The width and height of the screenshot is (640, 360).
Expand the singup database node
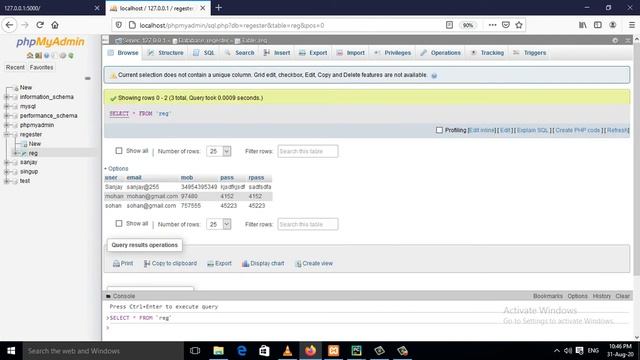coord(7,172)
